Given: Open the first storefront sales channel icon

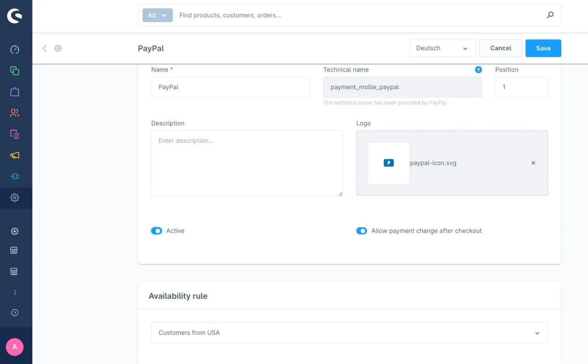Looking at the screenshot, I should pos(14,251).
